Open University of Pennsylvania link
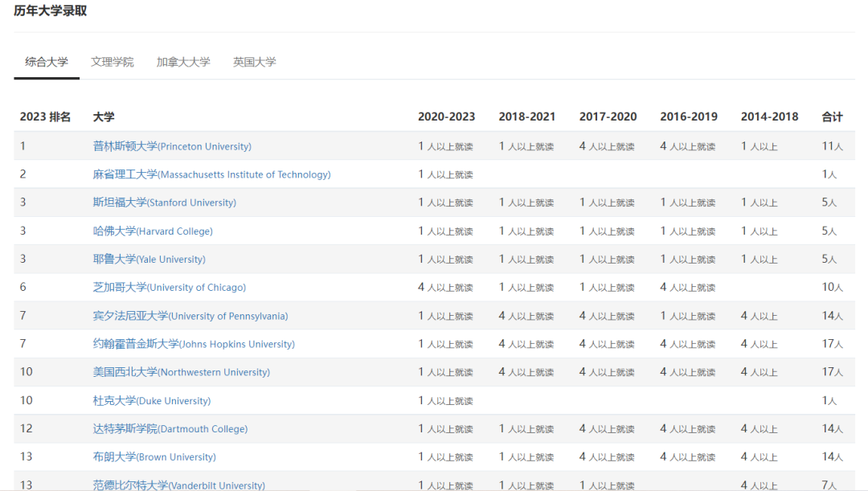This screenshot has height=491, width=868. point(190,316)
